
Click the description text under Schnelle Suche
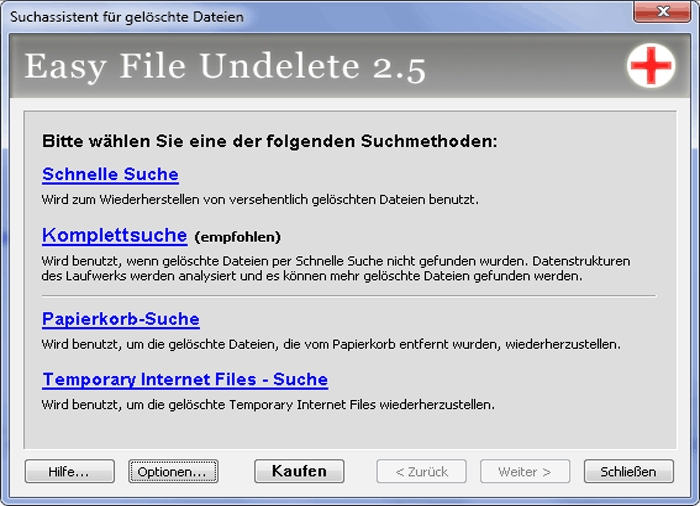pos(260,200)
